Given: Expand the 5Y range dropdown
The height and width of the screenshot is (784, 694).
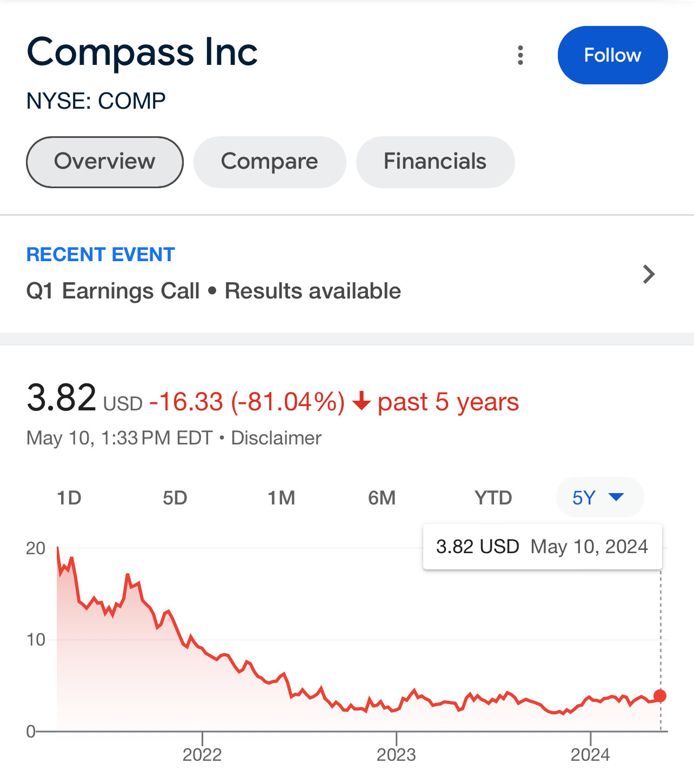Looking at the screenshot, I should tap(600, 497).
